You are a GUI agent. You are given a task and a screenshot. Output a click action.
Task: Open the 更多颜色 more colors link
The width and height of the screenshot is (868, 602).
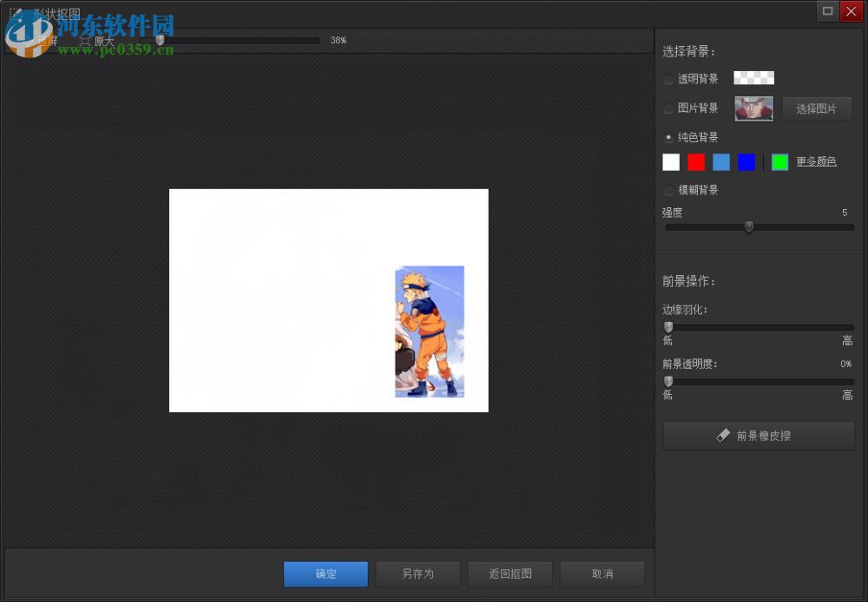(x=816, y=161)
